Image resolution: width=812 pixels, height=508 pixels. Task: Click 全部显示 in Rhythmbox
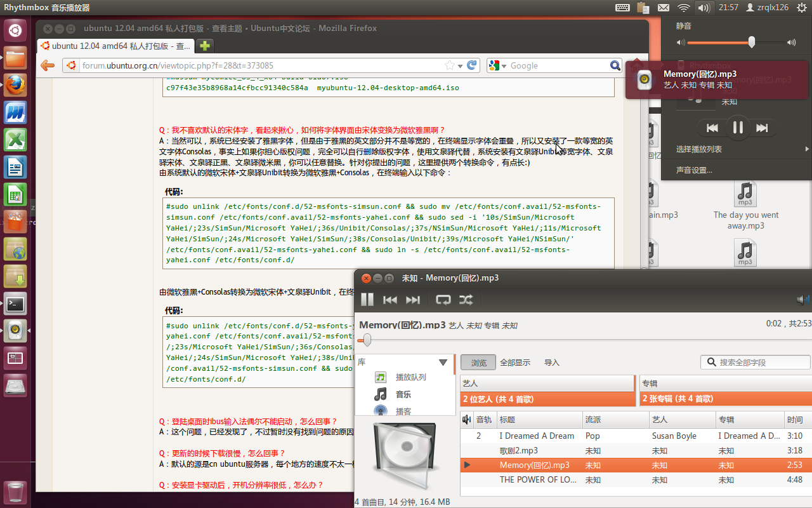click(x=515, y=363)
